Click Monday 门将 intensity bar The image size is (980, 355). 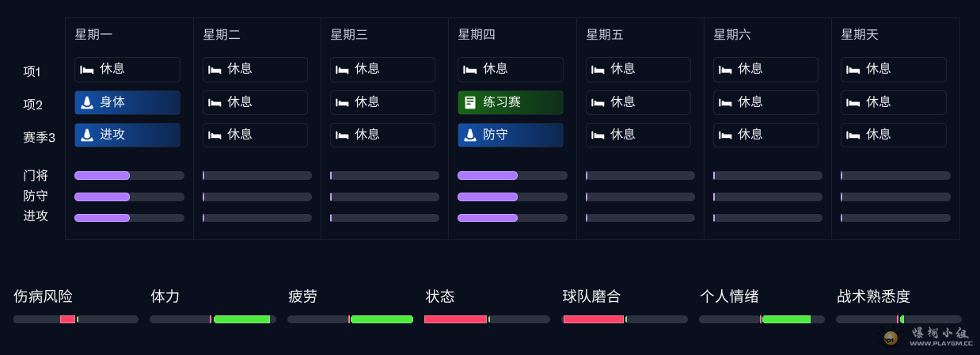click(x=129, y=175)
